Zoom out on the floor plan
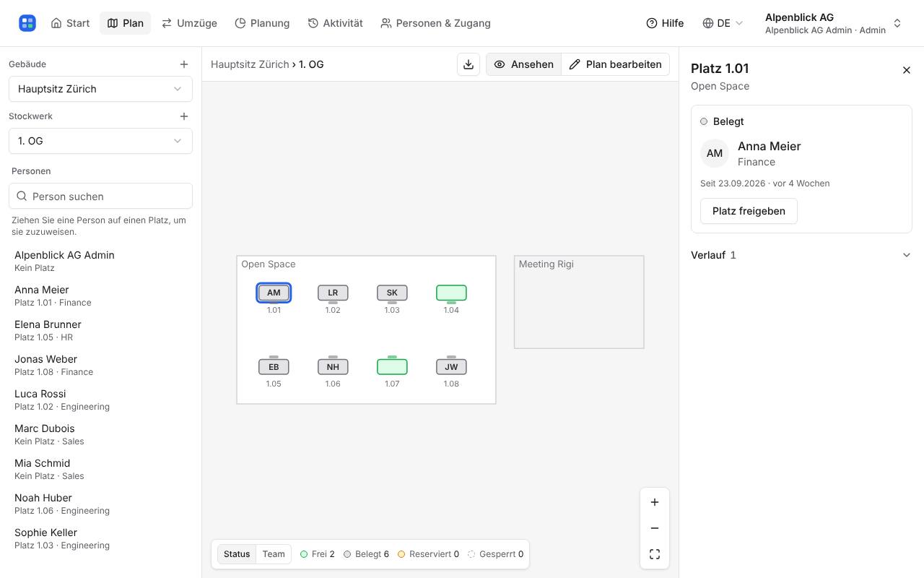 point(655,528)
